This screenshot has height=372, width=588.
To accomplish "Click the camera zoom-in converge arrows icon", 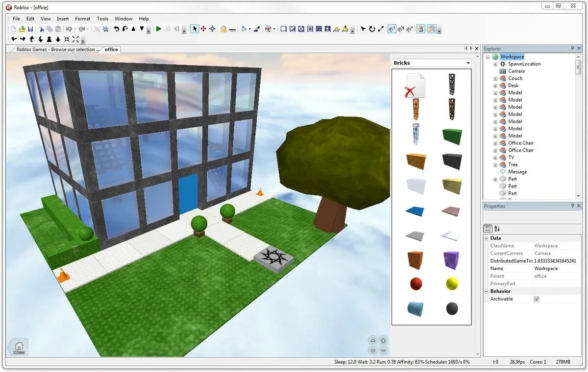I will tap(67, 39).
